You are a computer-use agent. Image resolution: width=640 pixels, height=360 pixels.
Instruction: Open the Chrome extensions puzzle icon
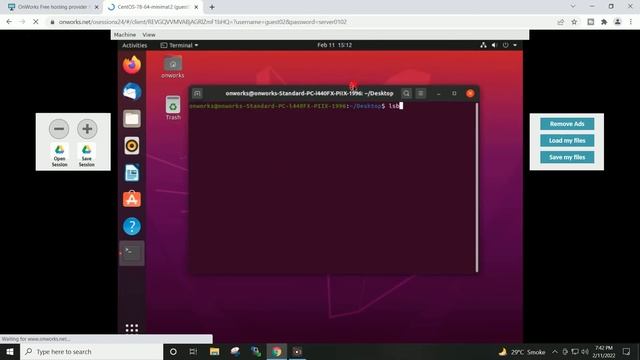[604, 22]
